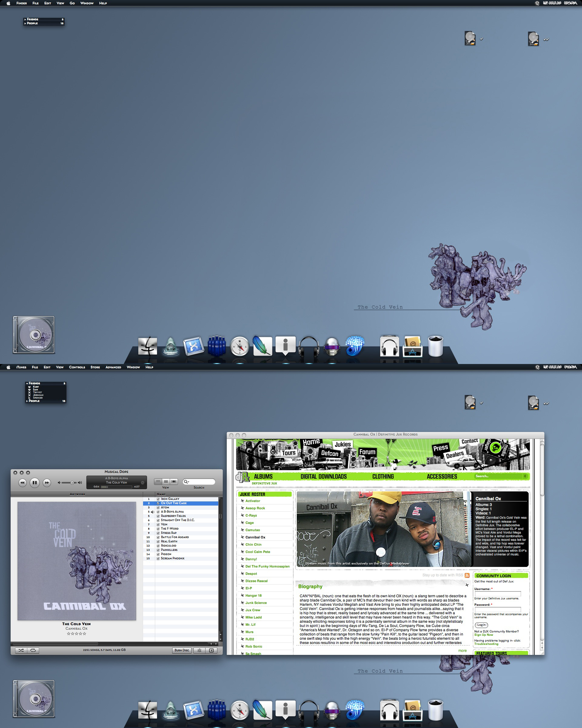Click the song progress bar in the iTunes display
Viewport: 582px width, 728px height.
[116, 487]
